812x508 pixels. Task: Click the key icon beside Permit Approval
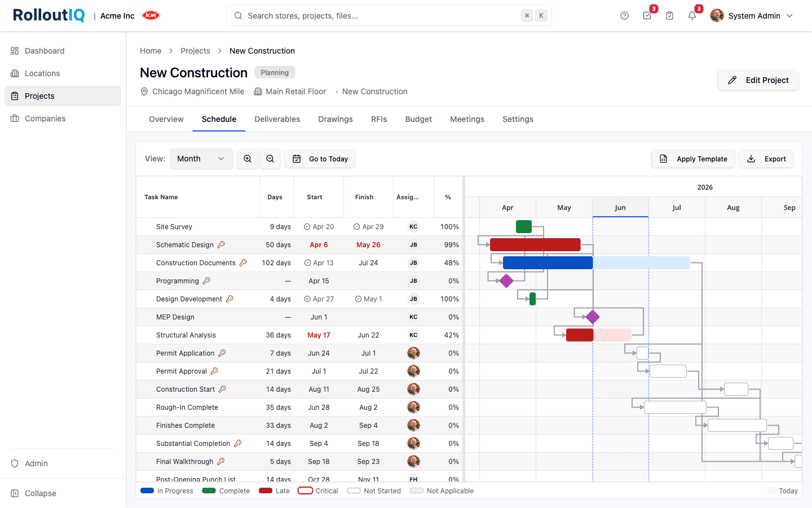click(214, 371)
